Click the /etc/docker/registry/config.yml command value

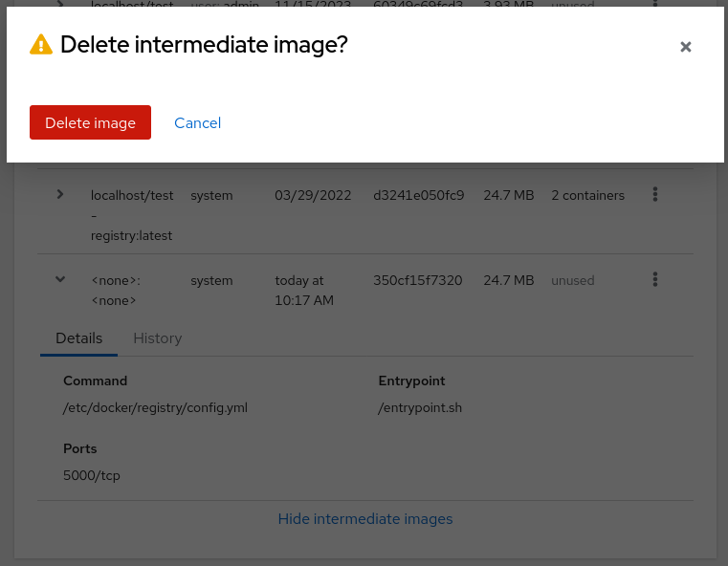click(x=155, y=407)
